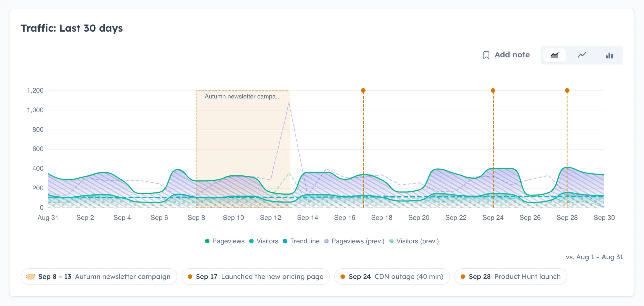Image resolution: width=644 pixels, height=306 pixels.
Task: Click the Sep 24 marker dot on chart
Action: pyautogui.click(x=493, y=90)
